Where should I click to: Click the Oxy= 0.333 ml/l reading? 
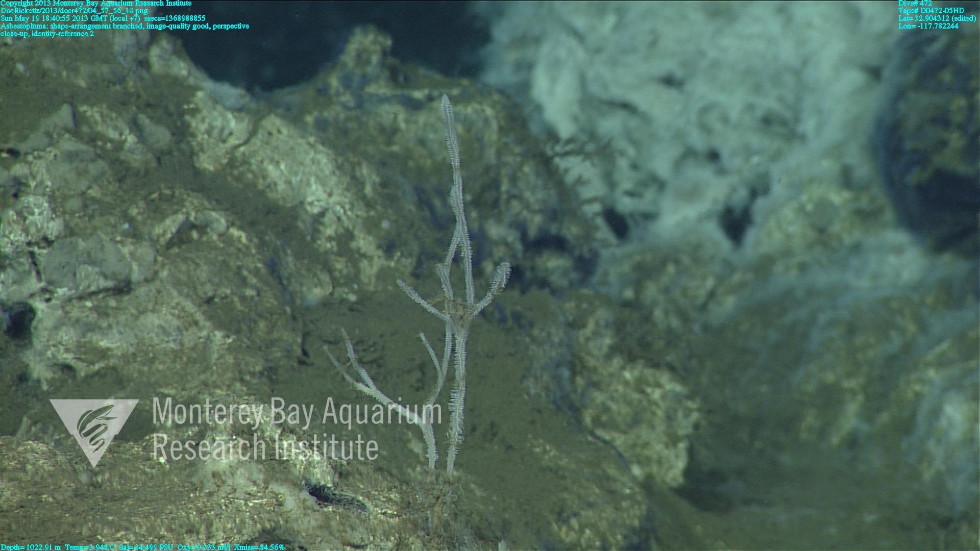[204, 547]
